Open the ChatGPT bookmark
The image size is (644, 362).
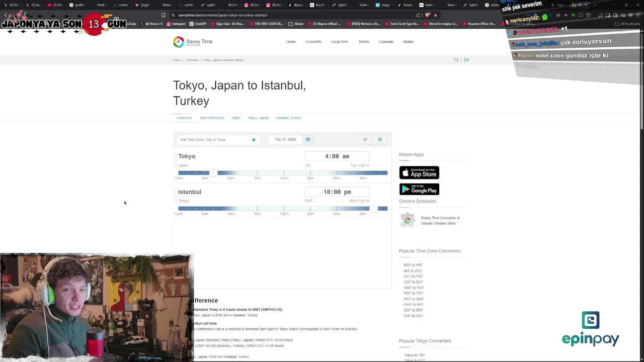coord(198,24)
